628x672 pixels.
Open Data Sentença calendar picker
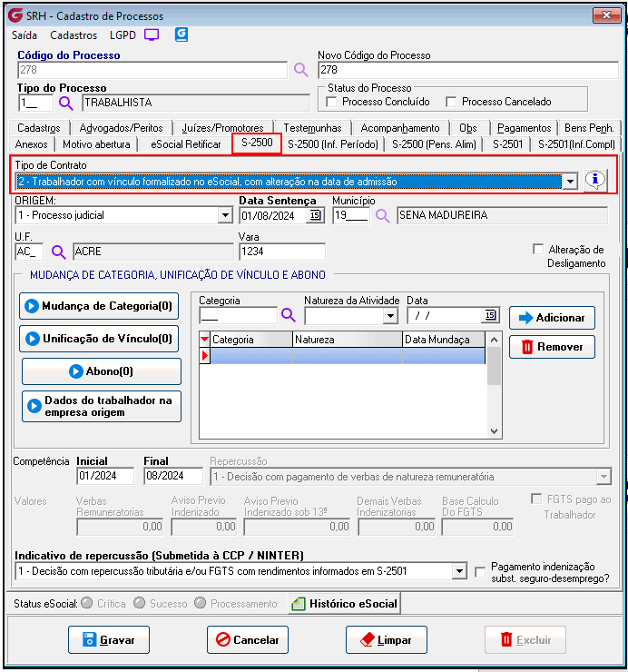tap(315, 215)
